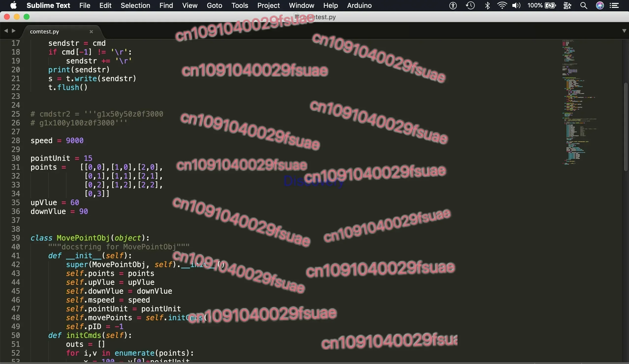Close the comtest.py tab
This screenshot has height=364, width=629.
tap(91, 31)
